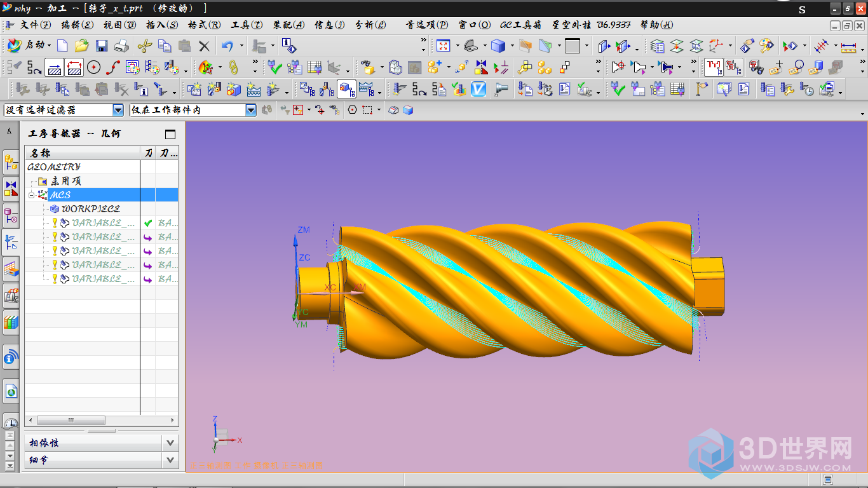Image resolution: width=868 pixels, height=488 pixels.
Task: Click the GEOMETRY root row
Action: tap(54, 167)
